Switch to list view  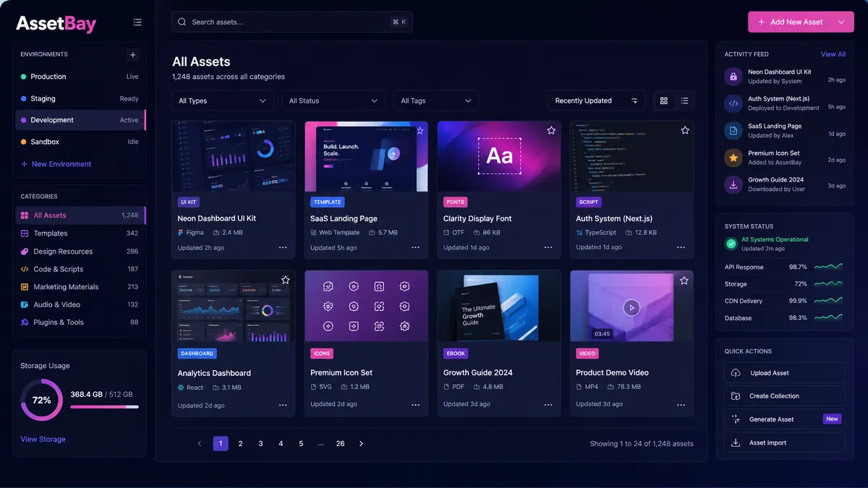684,100
